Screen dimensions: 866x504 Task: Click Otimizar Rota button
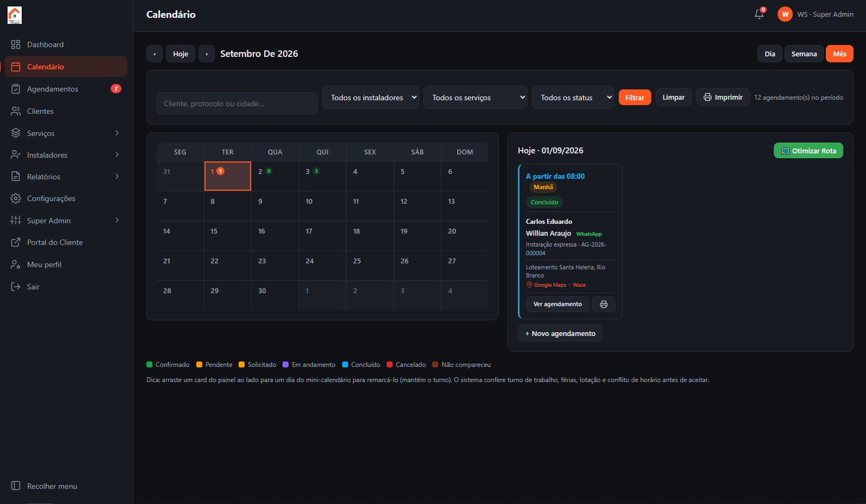click(x=808, y=151)
